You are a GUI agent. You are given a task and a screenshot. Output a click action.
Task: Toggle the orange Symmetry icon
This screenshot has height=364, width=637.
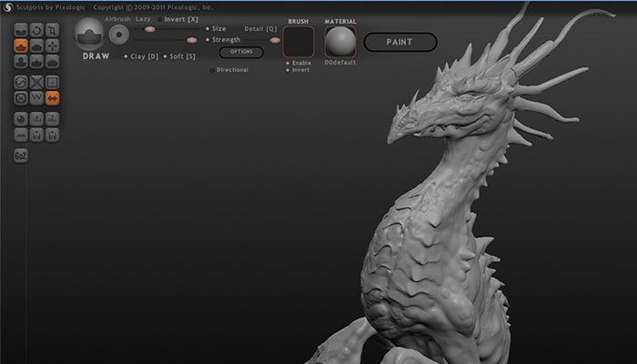click(x=52, y=97)
